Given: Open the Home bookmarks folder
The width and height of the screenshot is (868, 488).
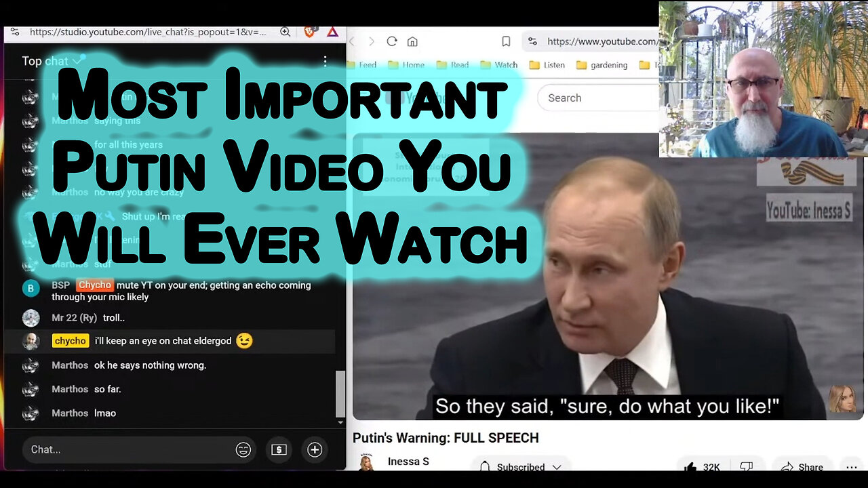Looking at the screenshot, I should coord(406,65).
